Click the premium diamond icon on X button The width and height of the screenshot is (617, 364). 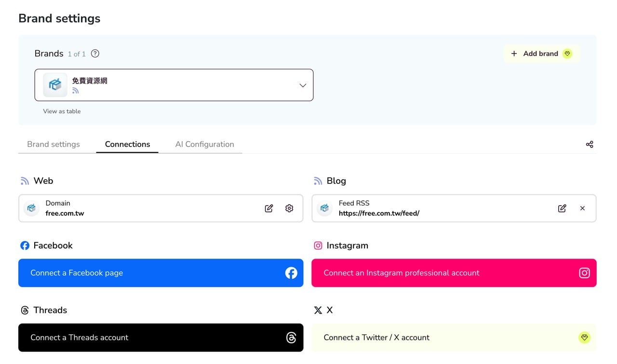[584, 338]
